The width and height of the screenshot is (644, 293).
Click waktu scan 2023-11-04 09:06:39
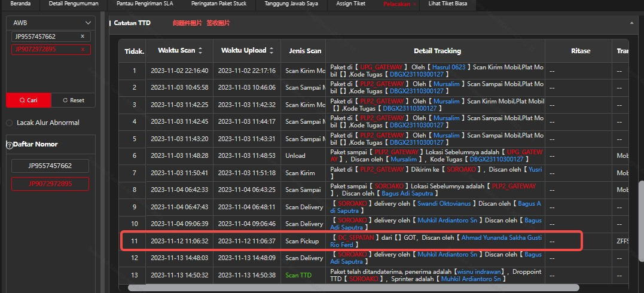179,224
